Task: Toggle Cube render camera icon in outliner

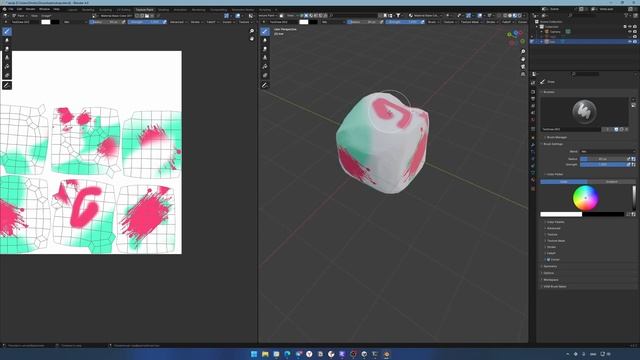Action: click(635, 42)
